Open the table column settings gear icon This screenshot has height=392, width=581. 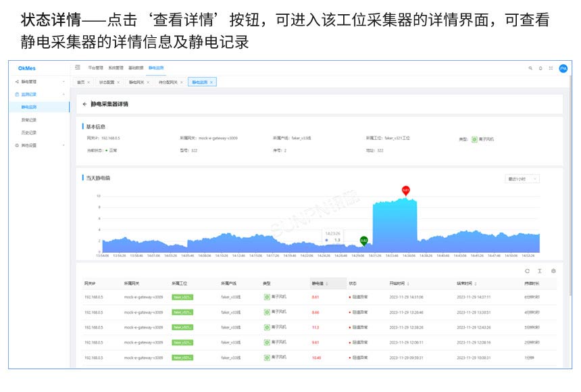point(553,270)
